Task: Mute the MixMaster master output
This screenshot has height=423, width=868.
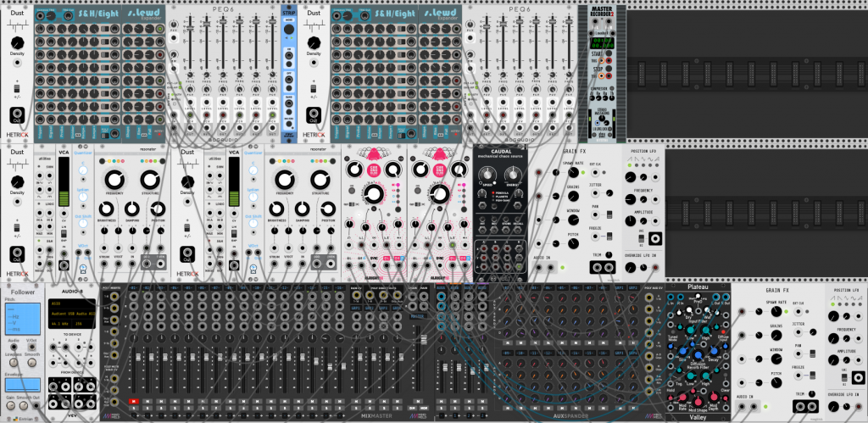Action: pos(419,402)
